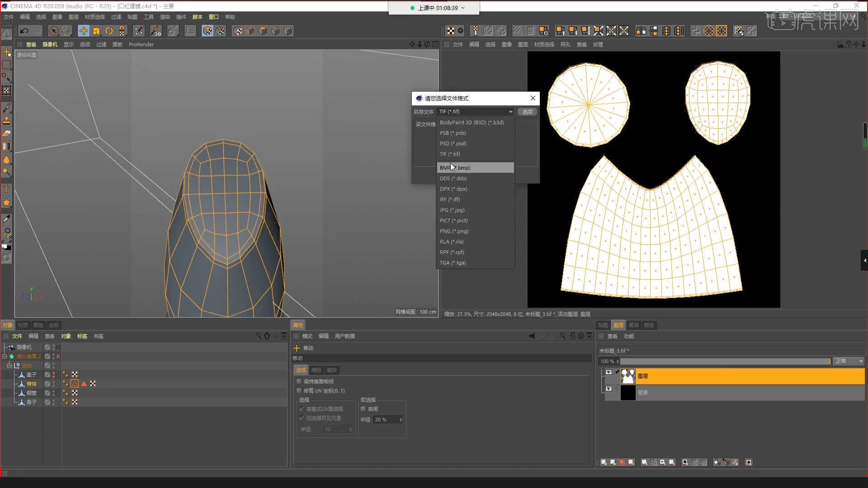
Task: Click the home icon in object manager
Action: click(x=267, y=336)
